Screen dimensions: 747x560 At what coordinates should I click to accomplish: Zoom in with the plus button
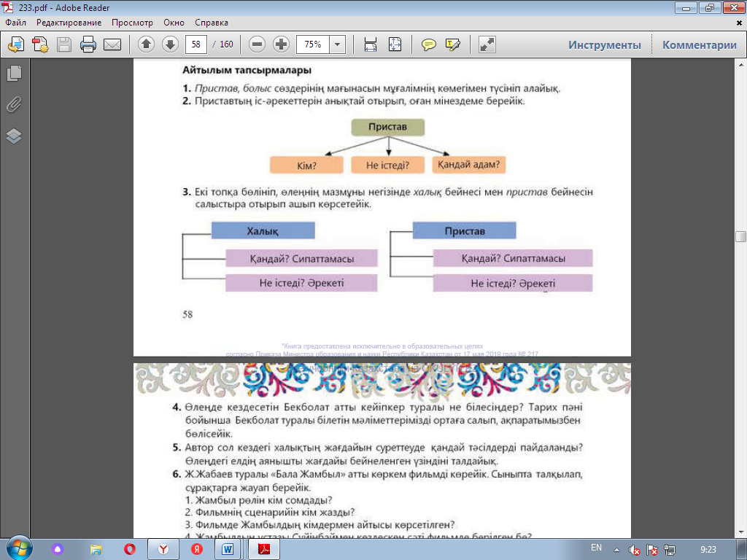(x=281, y=44)
